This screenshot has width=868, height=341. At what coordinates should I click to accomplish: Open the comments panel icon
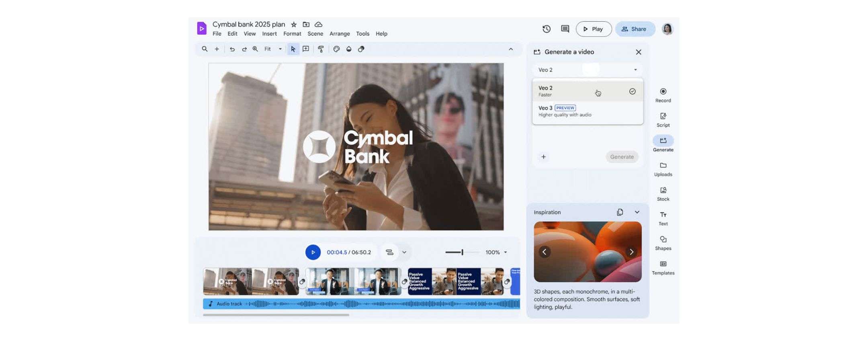coord(565,29)
